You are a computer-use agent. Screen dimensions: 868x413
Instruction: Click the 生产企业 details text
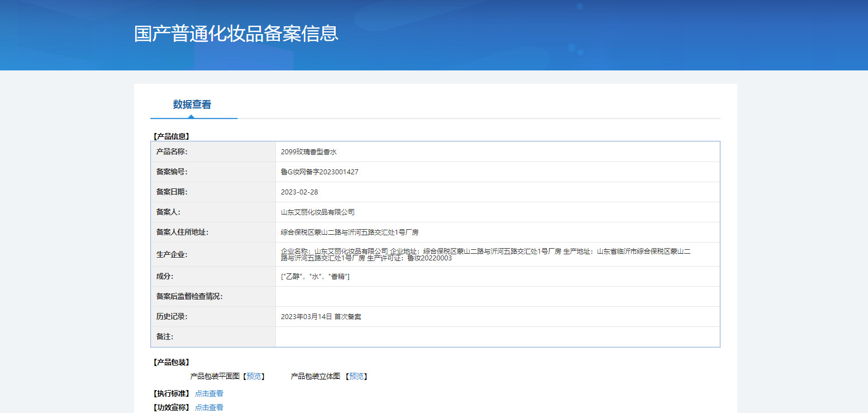click(x=485, y=255)
